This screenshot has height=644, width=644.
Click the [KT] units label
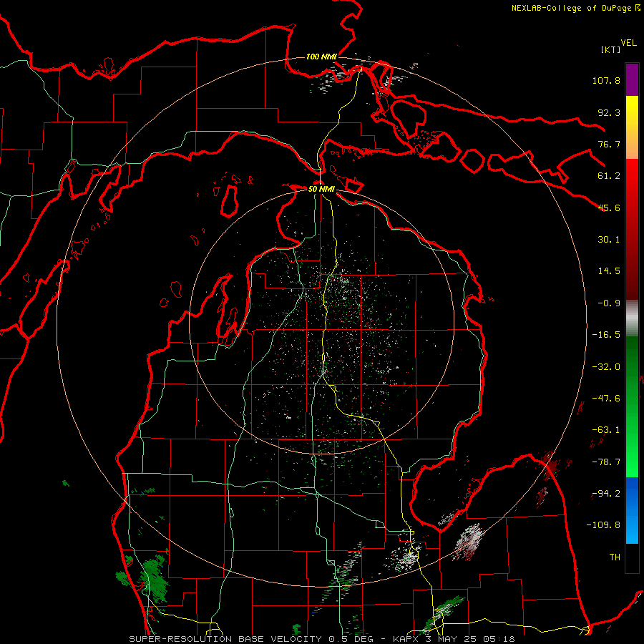point(610,49)
